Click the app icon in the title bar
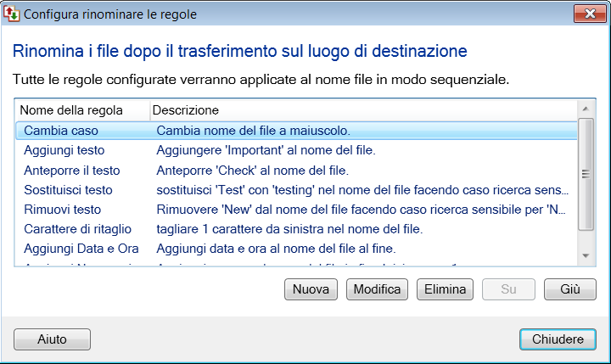This screenshot has width=611, height=364. point(12,14)
